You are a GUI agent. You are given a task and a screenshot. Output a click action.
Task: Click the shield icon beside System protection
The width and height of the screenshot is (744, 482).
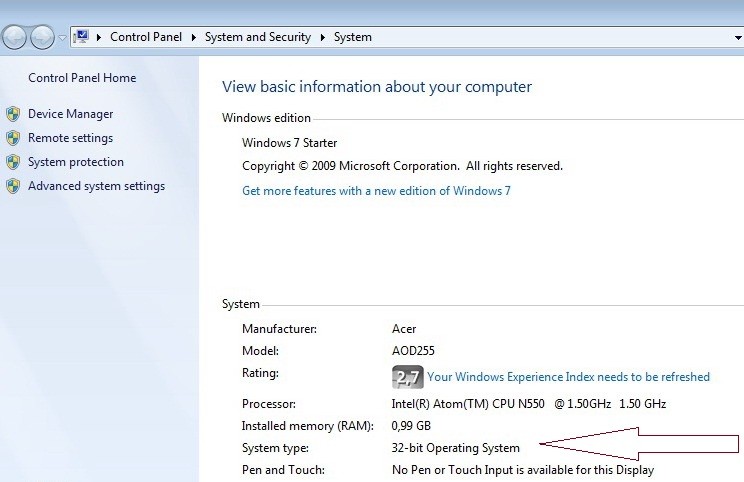coord(13,162)
